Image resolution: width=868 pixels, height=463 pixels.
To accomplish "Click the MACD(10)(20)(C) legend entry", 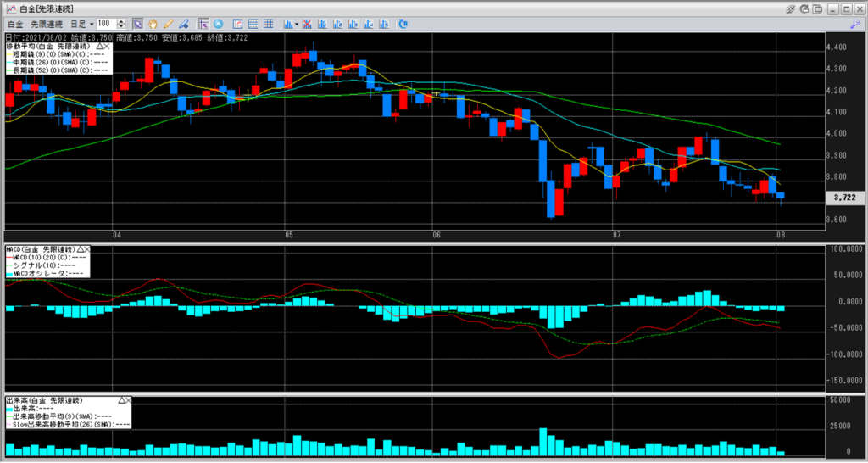I will [x=46, y=258].
